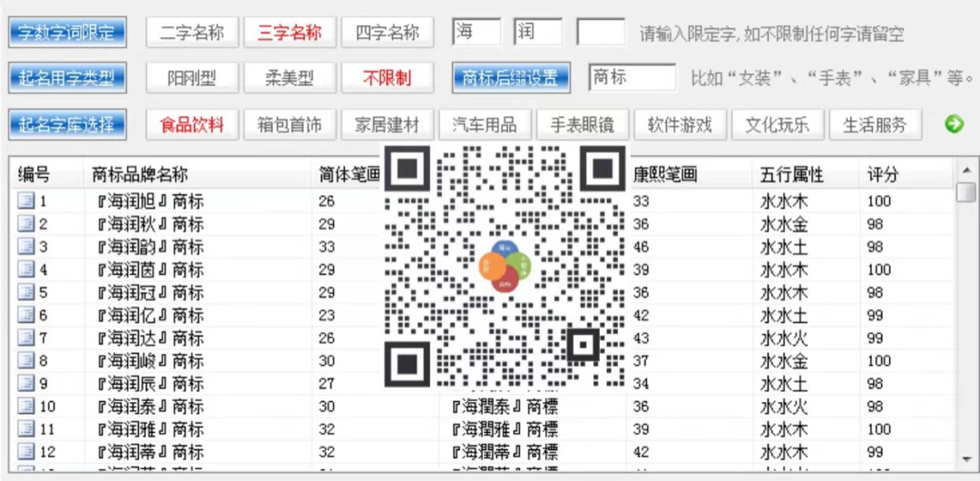Screen dimensions: 980x481
Task: Click the green arrow icon after 生活服务
Action: pos(954,124)
